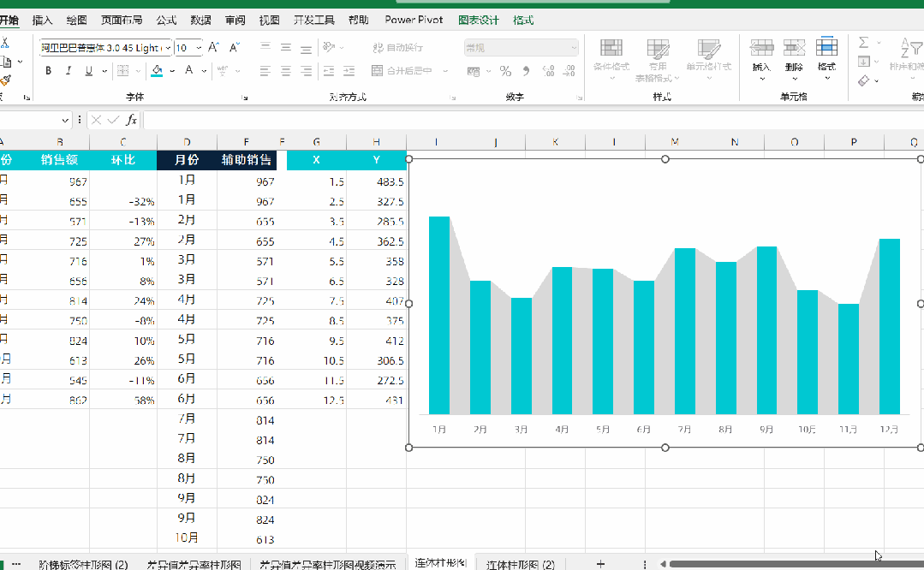Click the accounting number format icon
Viewport: 924px width, 570px height.
(x=474, y=72)
